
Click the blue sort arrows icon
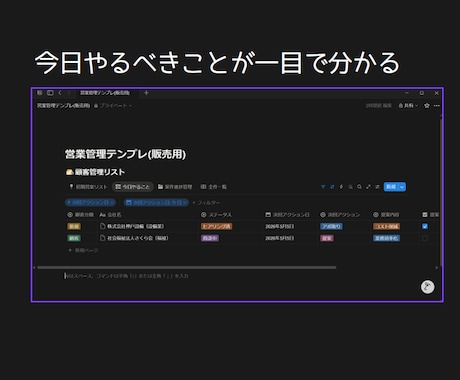332,187
